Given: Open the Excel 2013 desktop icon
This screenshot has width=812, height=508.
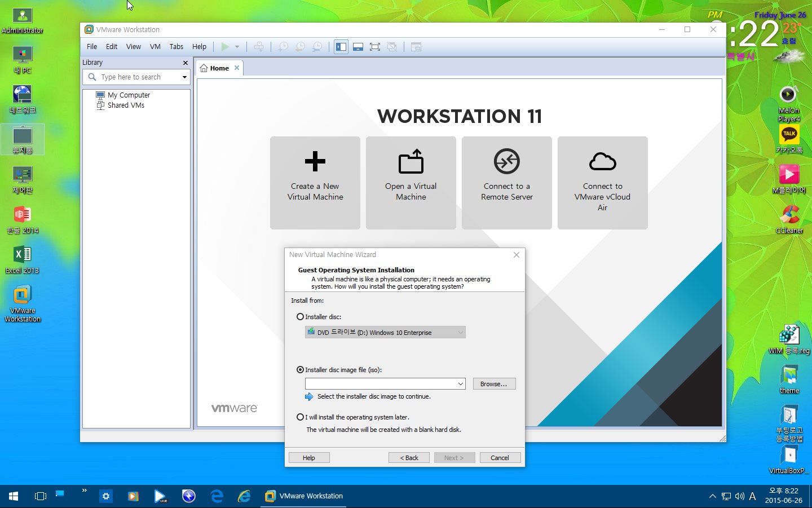Looking at the screenshot, I should 23,260.
